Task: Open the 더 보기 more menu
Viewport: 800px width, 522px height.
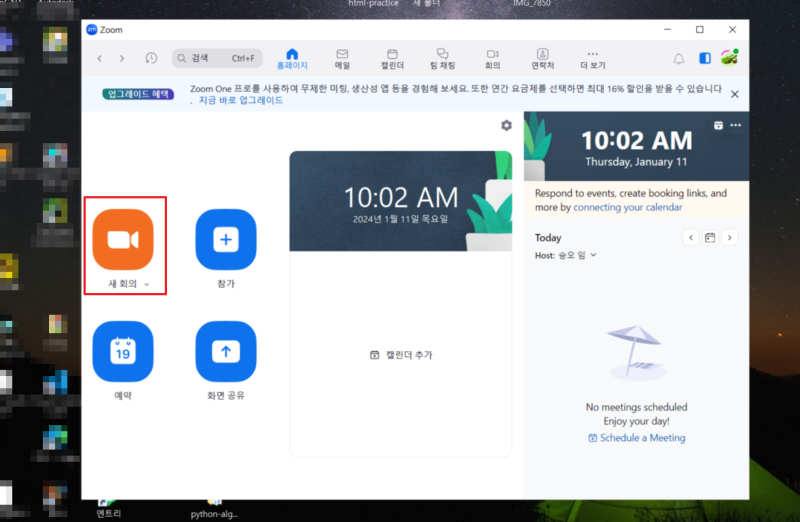Action: [x=592, y=59]
